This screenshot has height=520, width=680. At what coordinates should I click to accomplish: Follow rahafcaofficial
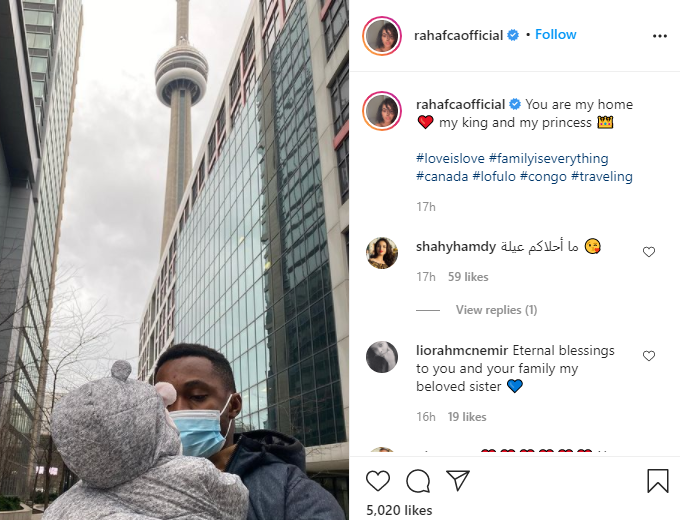556,34
